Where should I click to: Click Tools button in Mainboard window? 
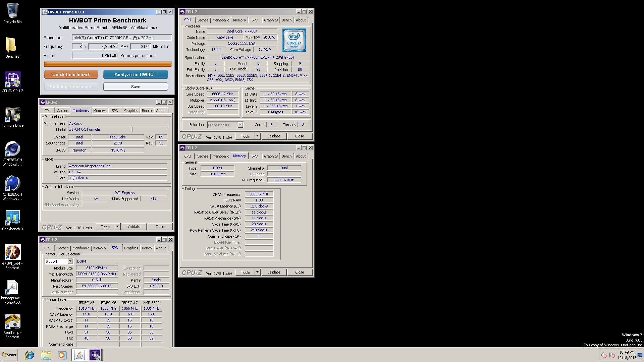(105, 227)
